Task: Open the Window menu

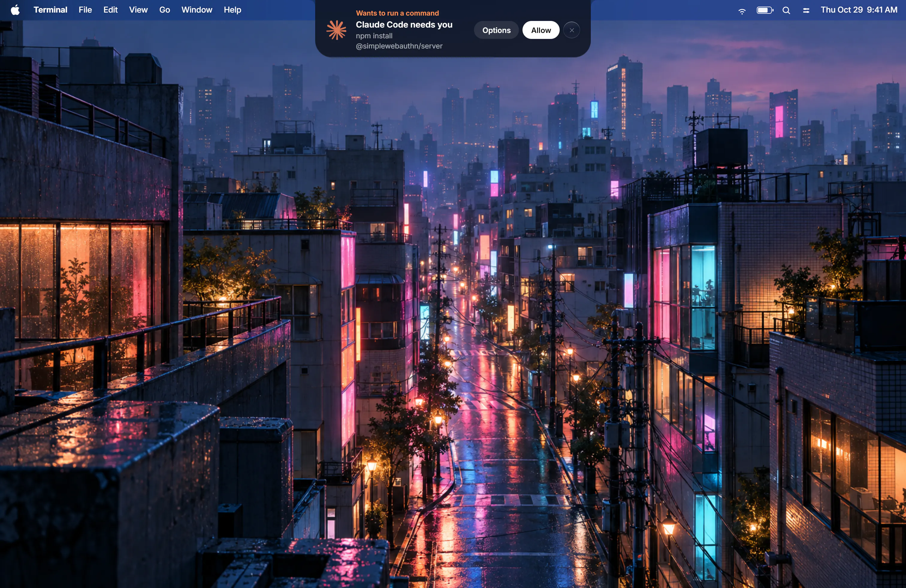Action: pos(197,10)
